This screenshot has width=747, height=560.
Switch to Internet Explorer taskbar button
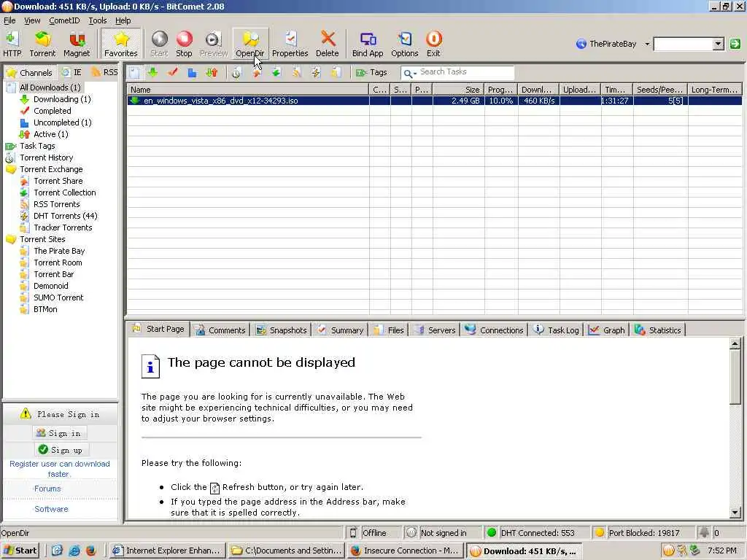166,551
